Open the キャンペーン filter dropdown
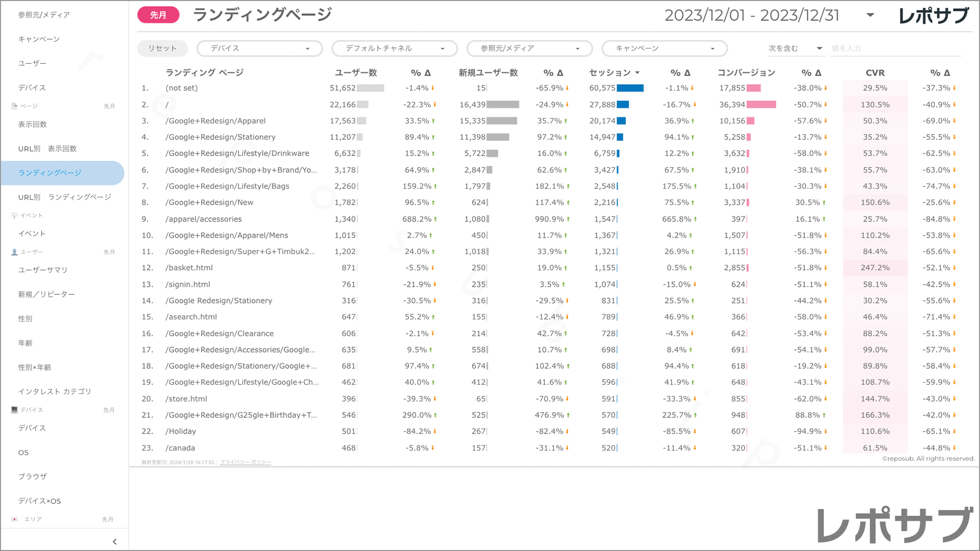980x551 pixels. 664,48
